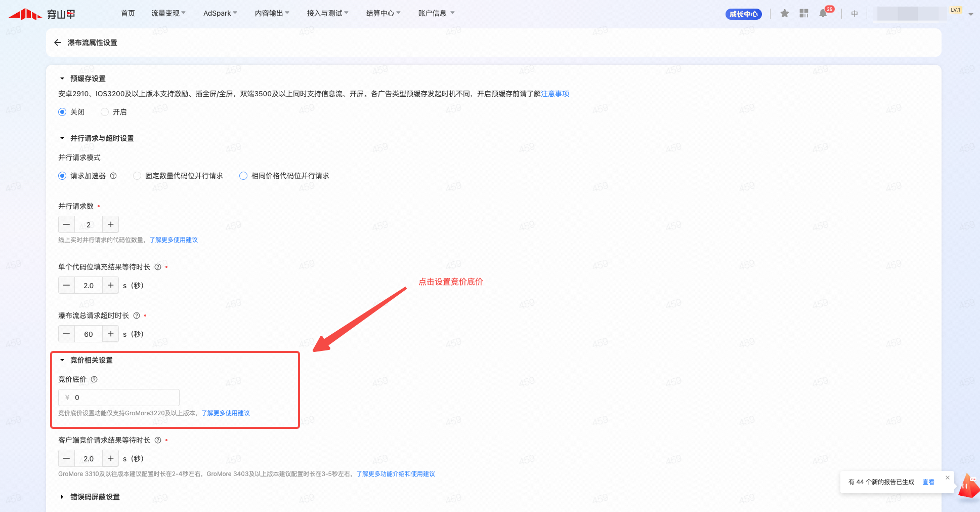The width and height of the screenshot is (980, 512).
Task: Expand the 错误码屏蔽设置 section
Action: coord(62,497)
